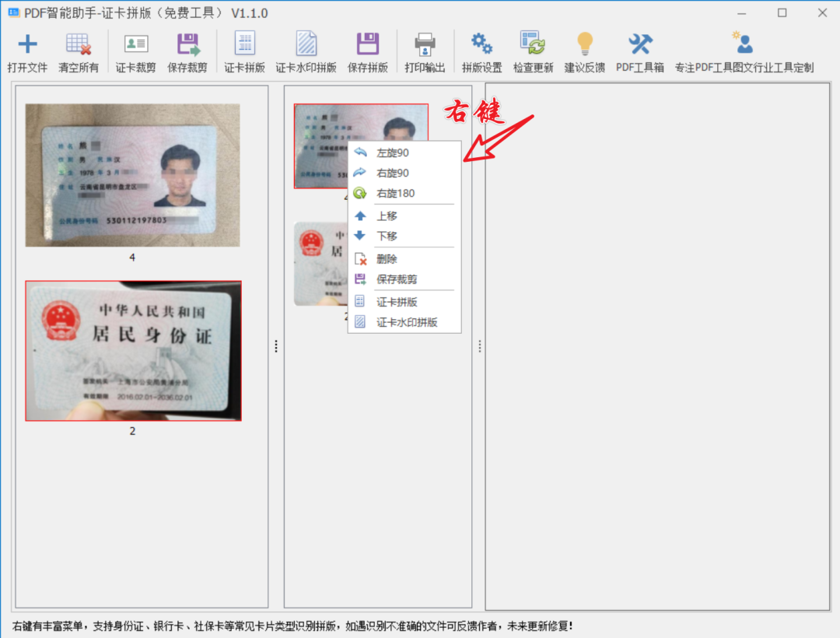Image resolution: width=840 pixels, height=638 pixels.
Task: Click the 打开文件 (open file) plus icon
Action: click(27, 45)
